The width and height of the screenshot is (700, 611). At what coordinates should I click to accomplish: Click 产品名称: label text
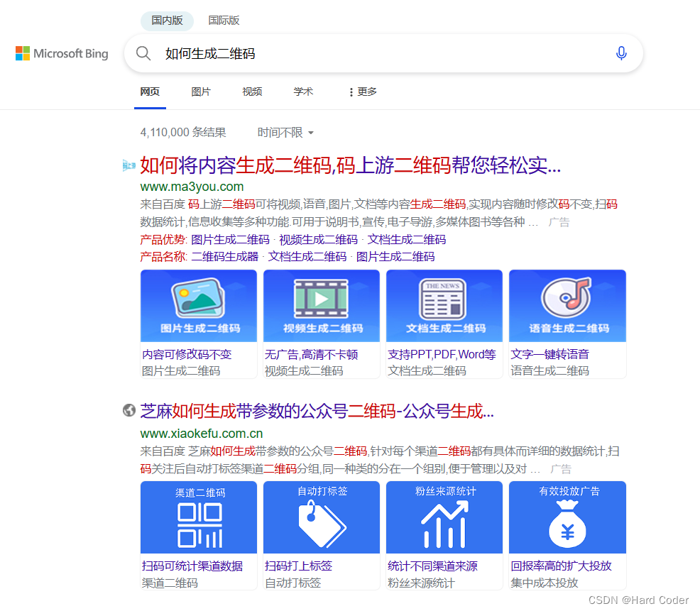tap(164, 257)
